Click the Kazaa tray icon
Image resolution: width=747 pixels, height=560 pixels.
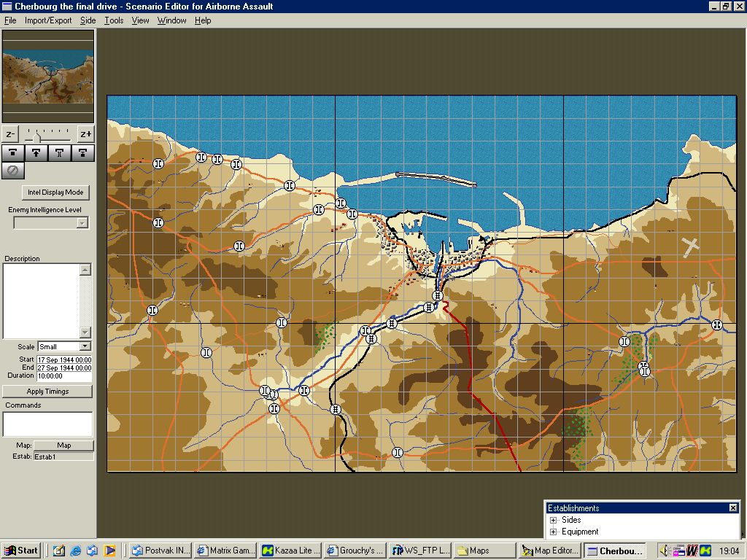tap(705, 551)
